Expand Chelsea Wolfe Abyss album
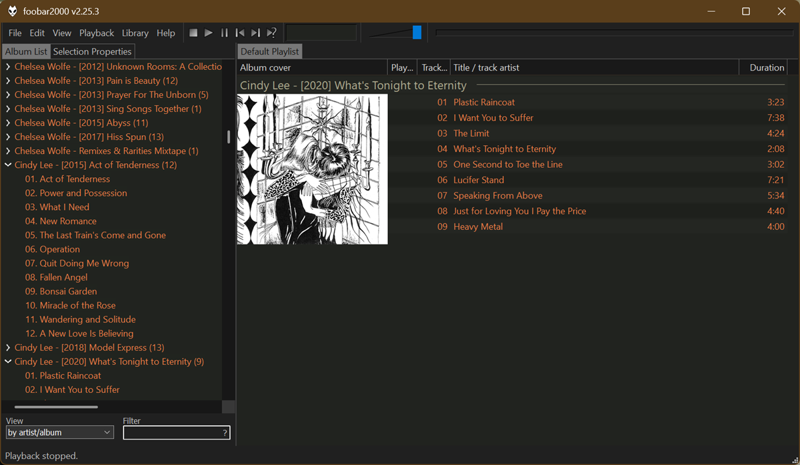 8,123
